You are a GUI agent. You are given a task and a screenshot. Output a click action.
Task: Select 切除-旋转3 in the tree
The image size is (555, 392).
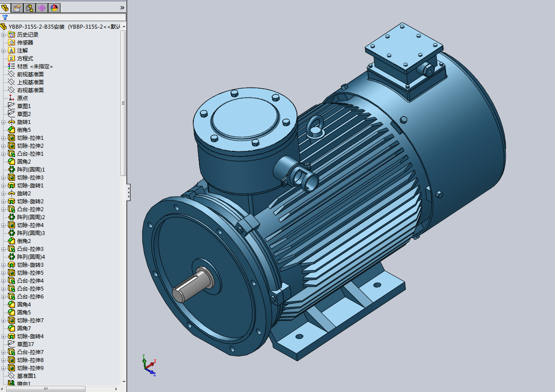30,265
